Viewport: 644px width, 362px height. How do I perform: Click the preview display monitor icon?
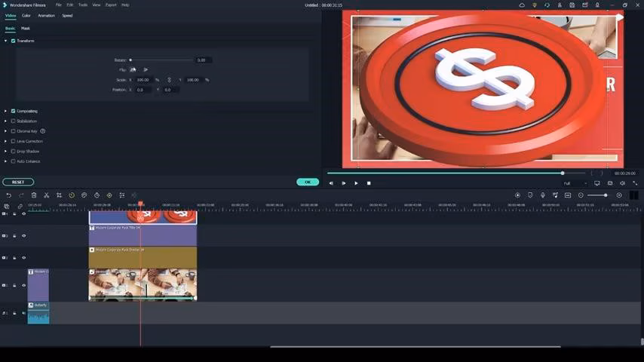click(597, 183)
